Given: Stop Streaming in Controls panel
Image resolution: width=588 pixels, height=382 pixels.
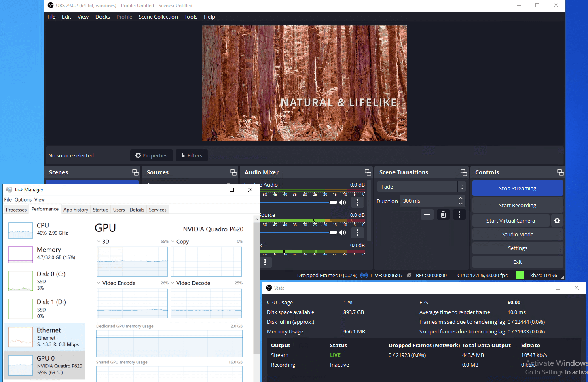Looking at the screenshot, I should click(517, 188).
